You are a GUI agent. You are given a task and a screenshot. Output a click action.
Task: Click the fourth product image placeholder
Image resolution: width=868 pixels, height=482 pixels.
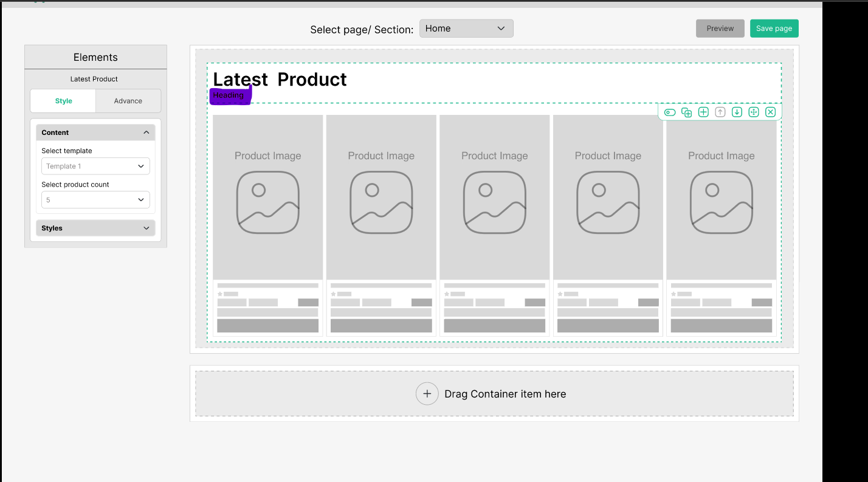[x=608, y=198]
